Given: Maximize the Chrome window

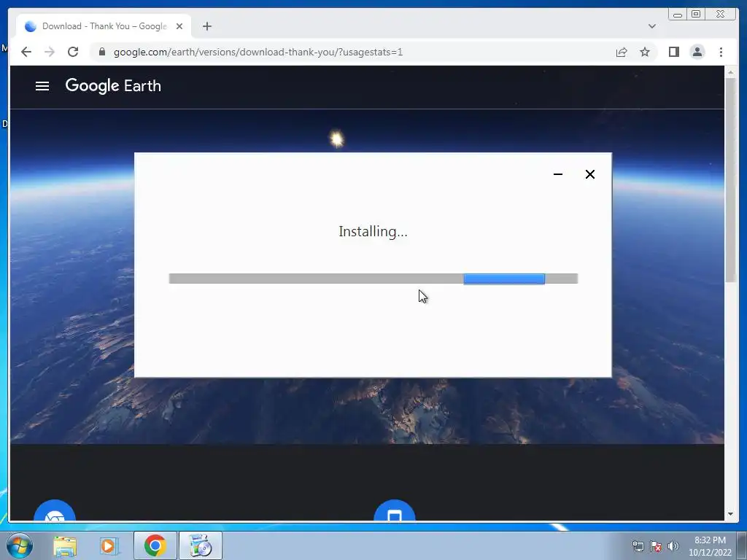Looking at the screenshot, I should [696, 15].
